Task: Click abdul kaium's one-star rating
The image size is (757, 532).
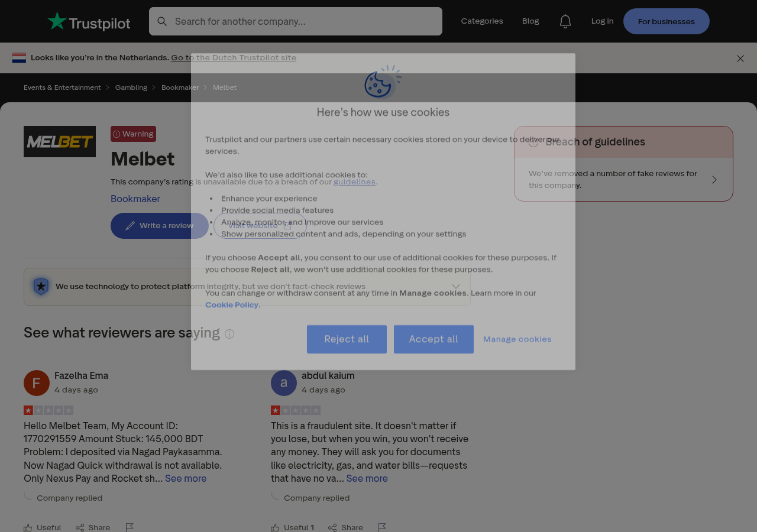Action: pos(296,410)
